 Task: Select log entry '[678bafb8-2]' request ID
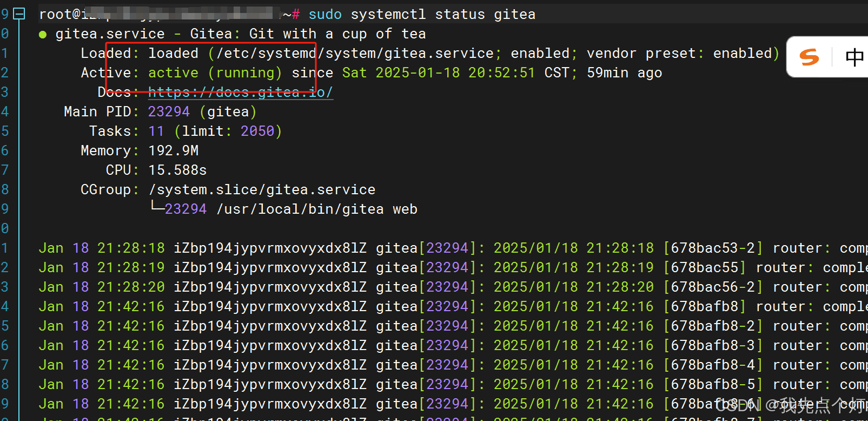713,326
